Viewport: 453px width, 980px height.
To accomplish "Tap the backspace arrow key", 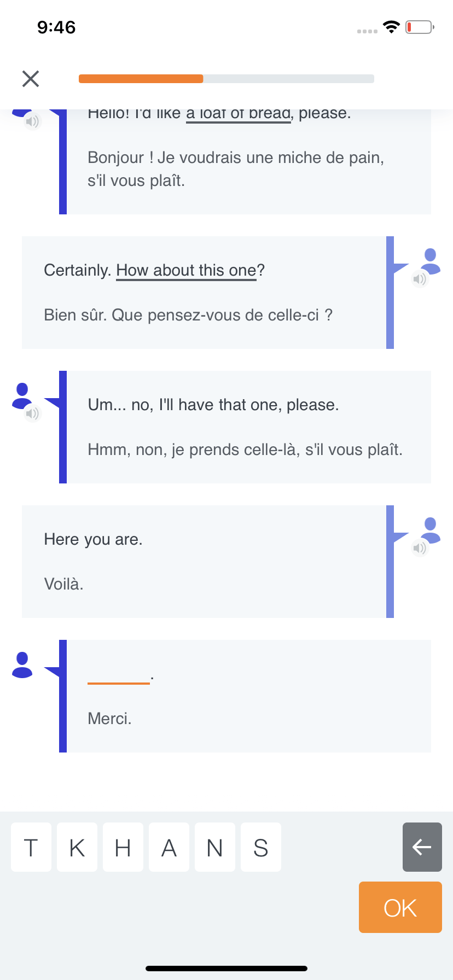I will click(x=422, y=847).
